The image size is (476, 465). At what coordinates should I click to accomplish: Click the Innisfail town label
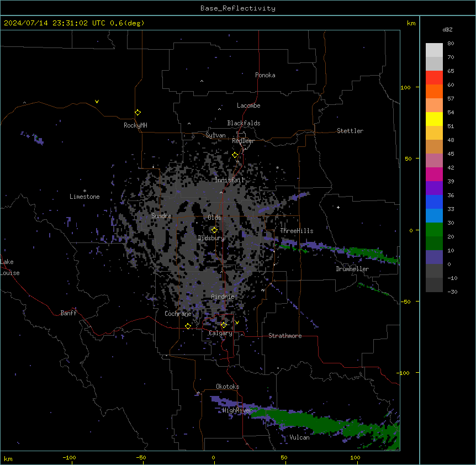click(x=229, y=180)
